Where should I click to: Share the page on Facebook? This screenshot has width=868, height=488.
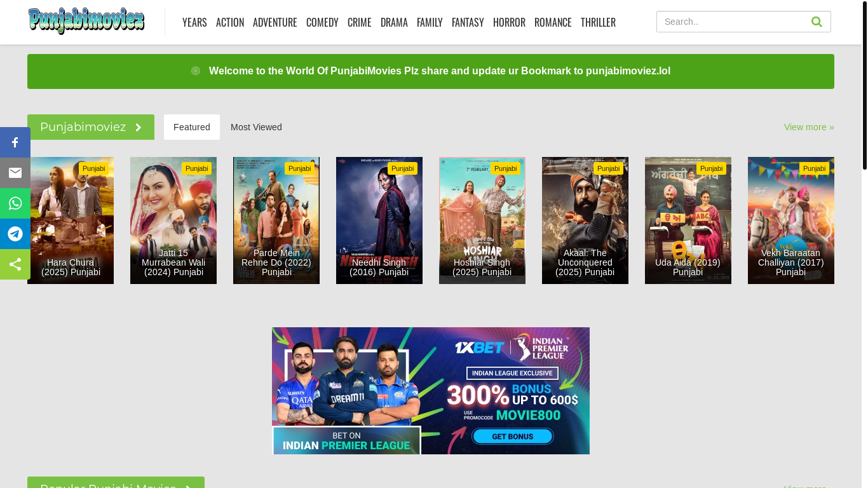pos(15,142)
